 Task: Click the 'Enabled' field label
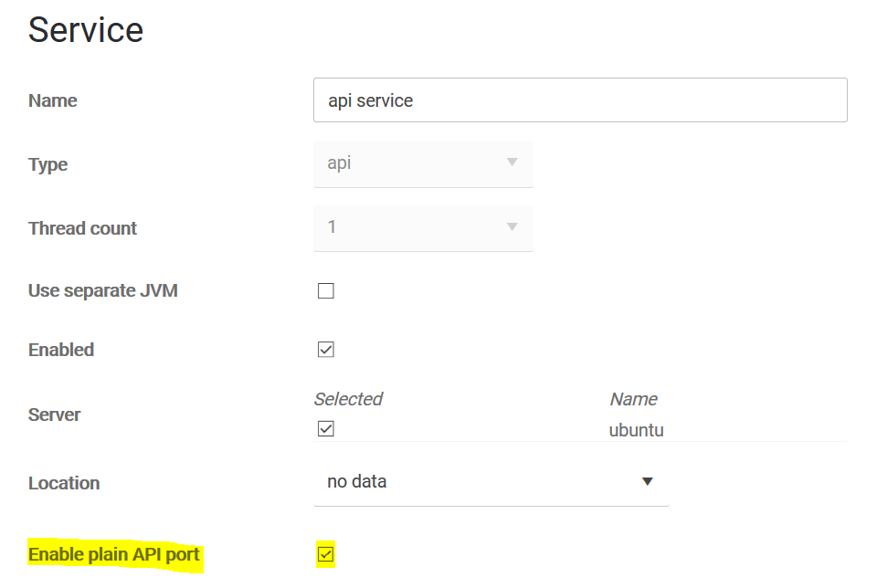[x=61, y=350]
